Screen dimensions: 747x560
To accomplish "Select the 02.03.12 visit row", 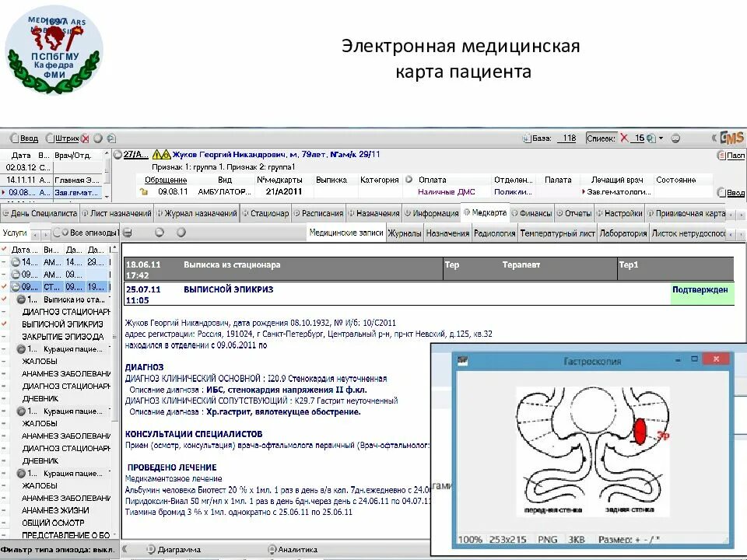I will pos(51,167).
